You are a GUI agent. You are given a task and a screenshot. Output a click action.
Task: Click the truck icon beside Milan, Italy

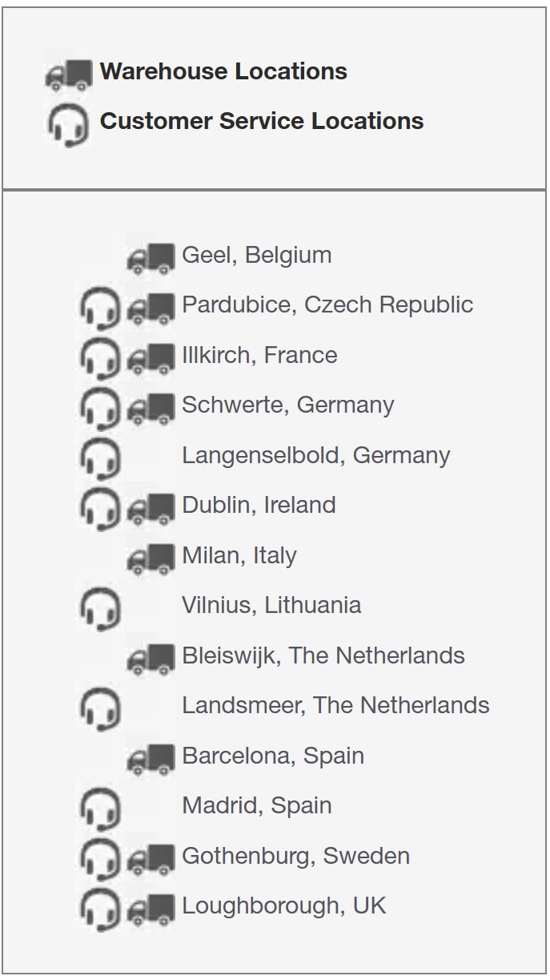151,559
